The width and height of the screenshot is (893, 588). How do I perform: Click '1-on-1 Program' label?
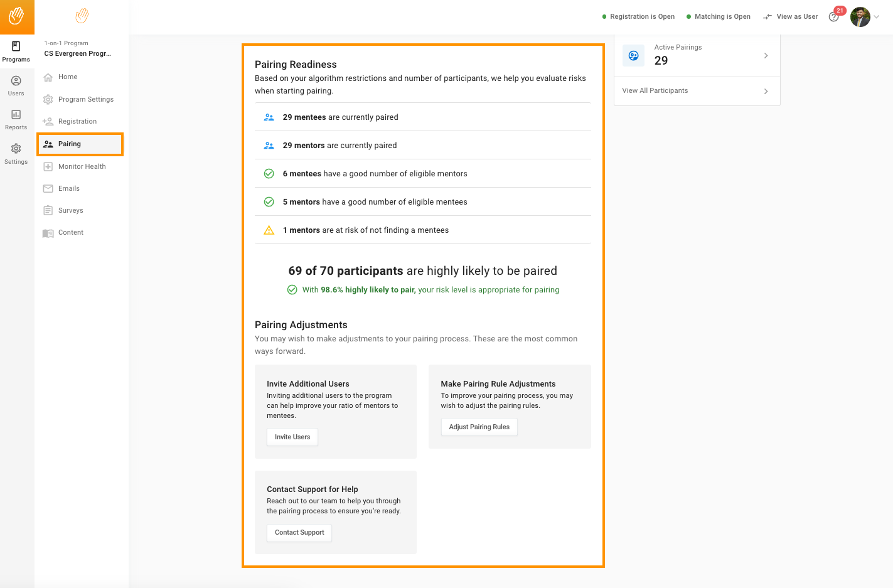coord(67,43)
